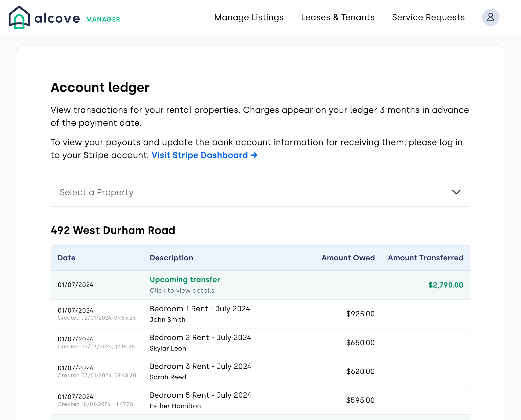Open Bedroom 5 Rent Esther Hamilton entry
This screenshot has width=521, height=420.
(200, 395)
